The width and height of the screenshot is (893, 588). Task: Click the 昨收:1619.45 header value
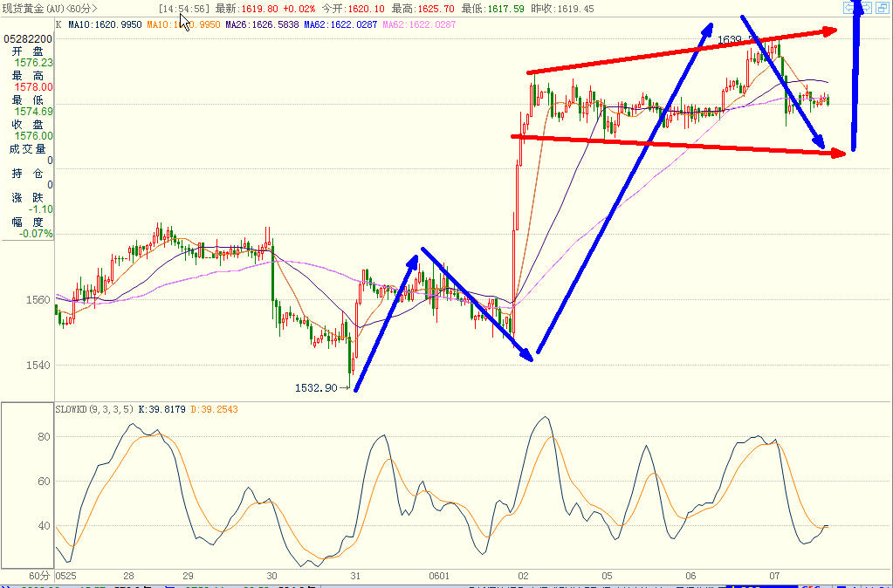coord(562,9)
